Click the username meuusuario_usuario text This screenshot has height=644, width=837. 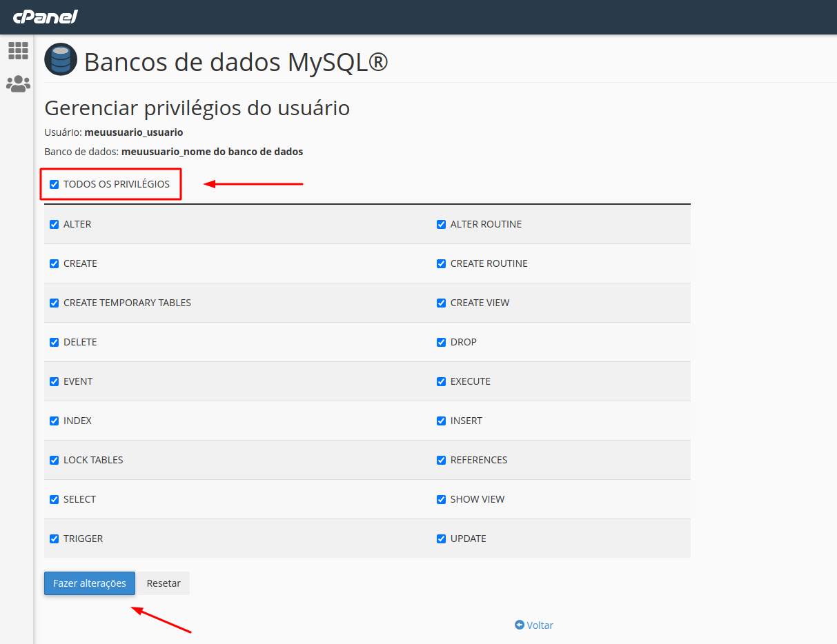(134, 132)
